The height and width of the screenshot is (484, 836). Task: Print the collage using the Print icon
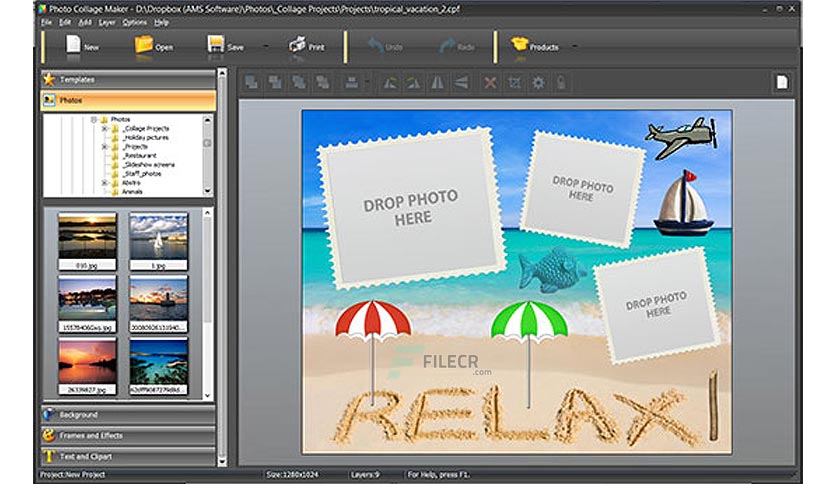point(297,45)
